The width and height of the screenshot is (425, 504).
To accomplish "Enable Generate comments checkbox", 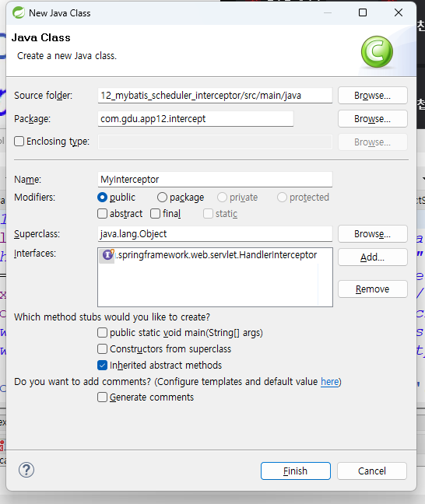I will (x=102, y=397).
